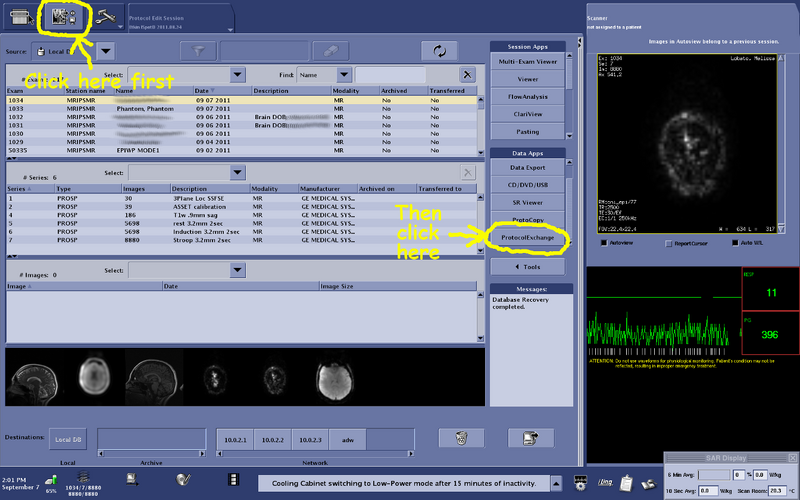Select series 1 3Plane Loc SSFSE
This screenshot has width=800, height=500.
click(x=241, y=198)
